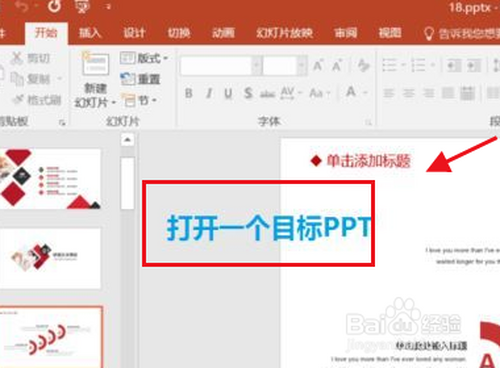
Task: Open the Section (节) dropdown
Action: click(139, 100)
